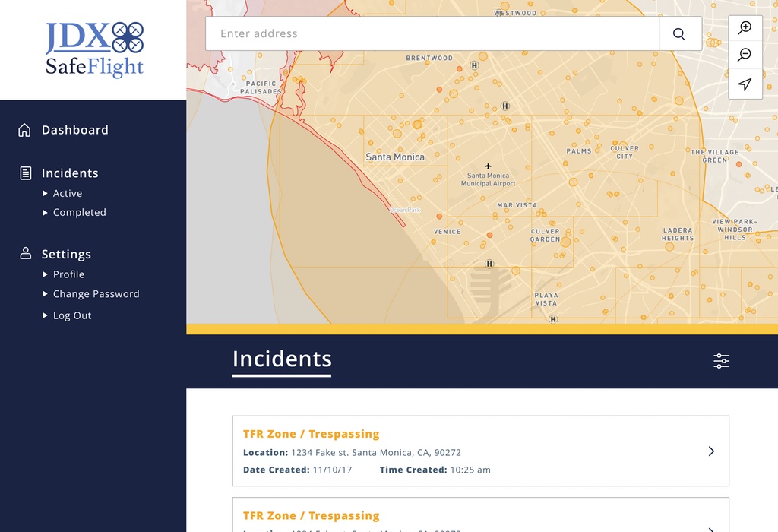Click the Venice map label

pos(447,232)
